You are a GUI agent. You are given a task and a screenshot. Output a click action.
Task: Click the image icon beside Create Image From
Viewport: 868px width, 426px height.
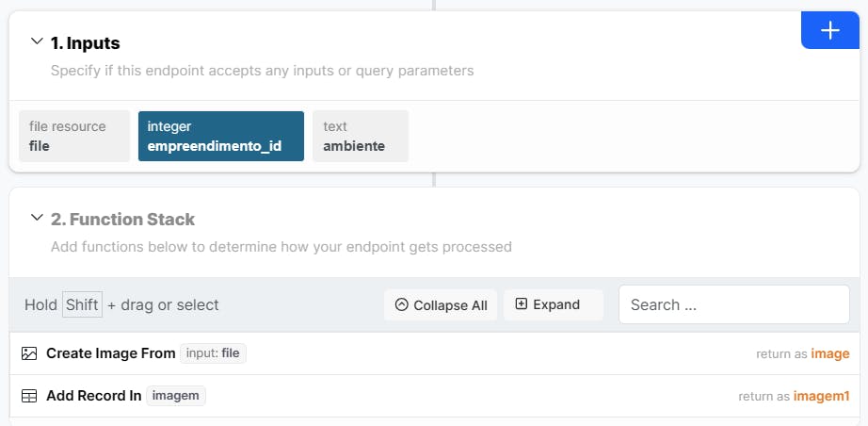point(29,353)
